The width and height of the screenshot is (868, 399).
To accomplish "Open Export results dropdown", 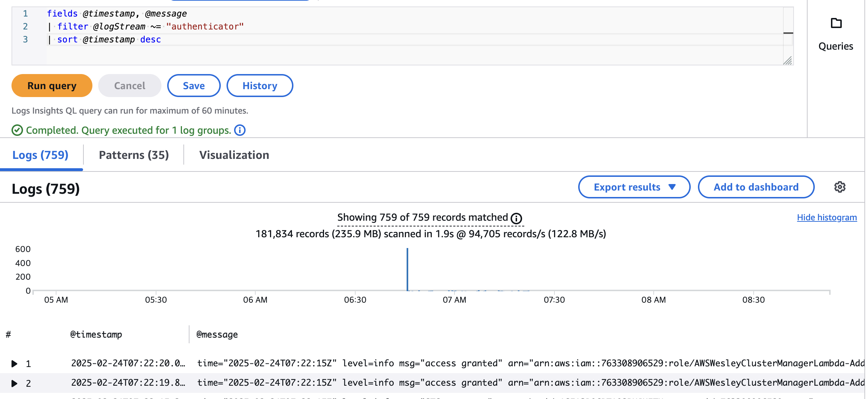I will 634,187.
